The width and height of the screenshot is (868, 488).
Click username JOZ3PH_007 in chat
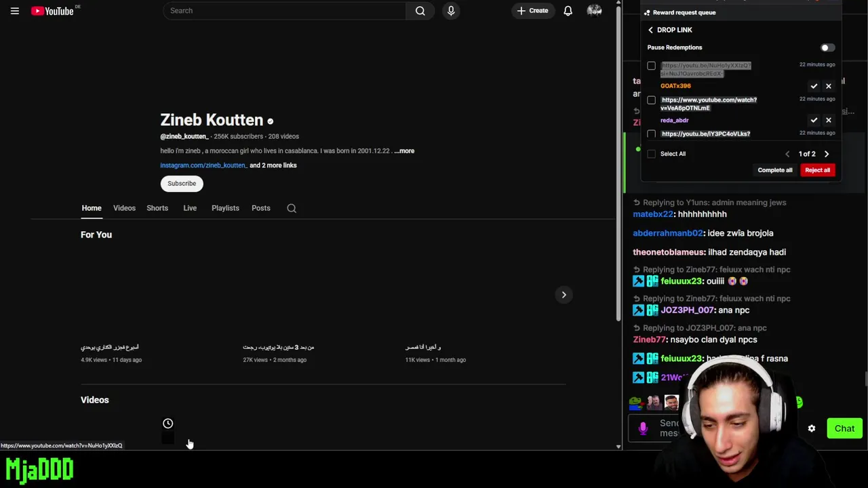688,310
